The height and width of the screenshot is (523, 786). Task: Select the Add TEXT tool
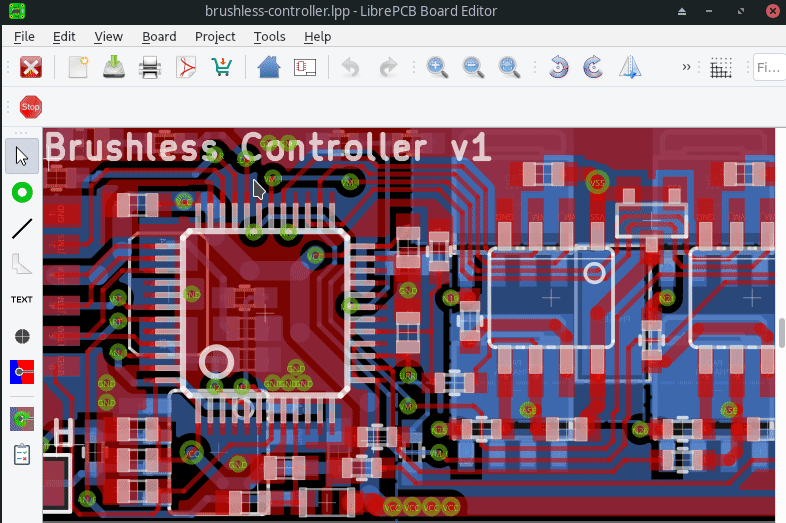[x=22, y=299]
